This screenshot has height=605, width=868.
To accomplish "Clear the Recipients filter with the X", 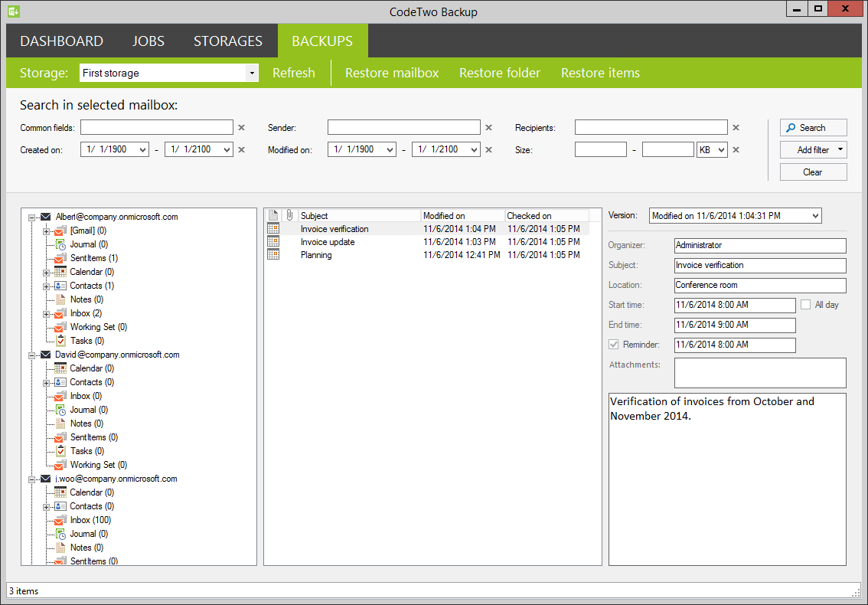I will tap(736, 127).
